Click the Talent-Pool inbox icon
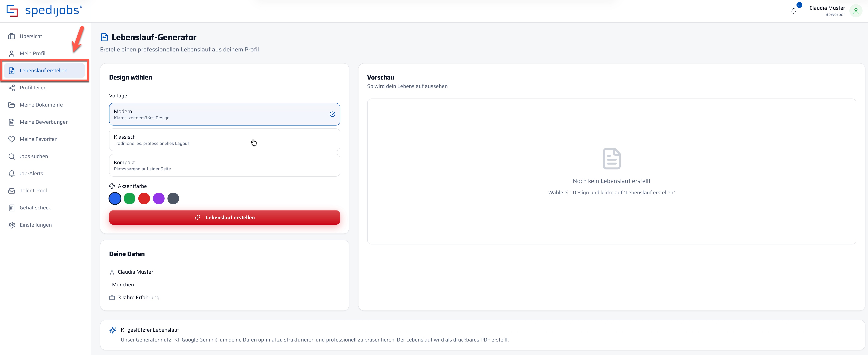This screenshot has width=868, height=355. [x=12, y=191]
